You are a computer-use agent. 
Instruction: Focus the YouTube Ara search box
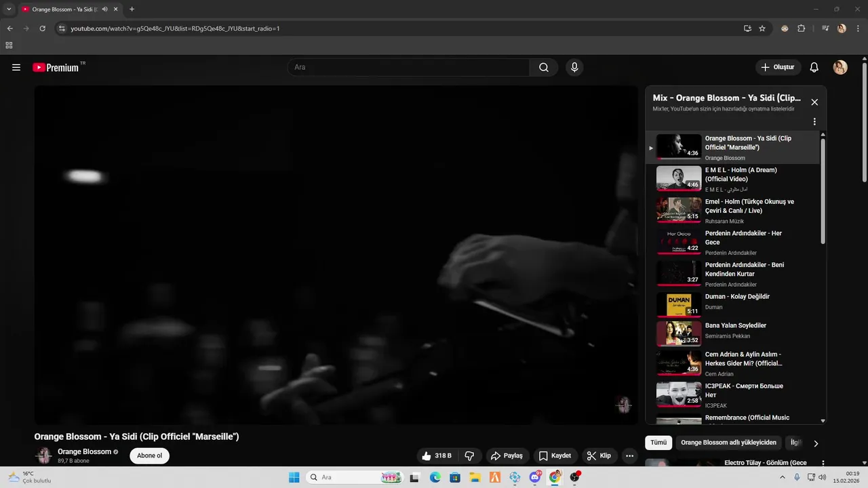[409, 67]
